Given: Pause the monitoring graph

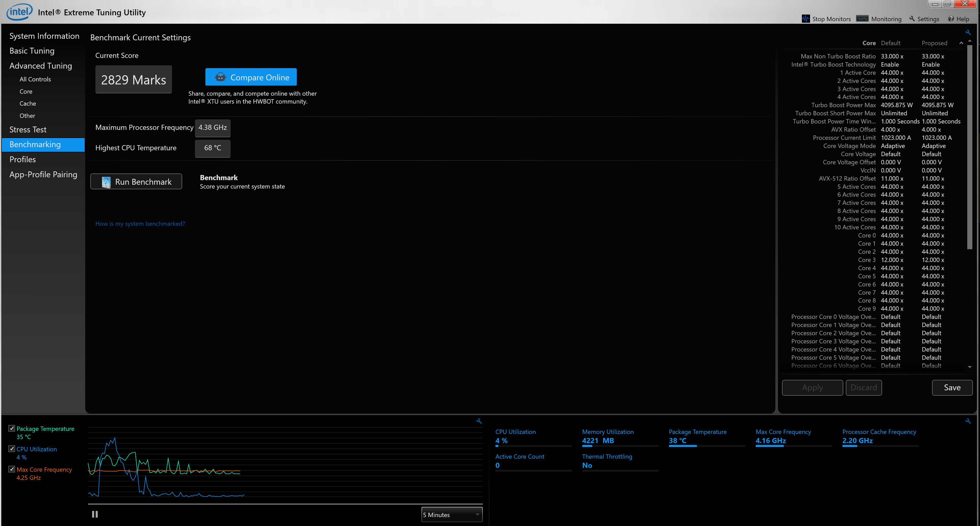Looking at the screenshot, I should click(95, 514).
